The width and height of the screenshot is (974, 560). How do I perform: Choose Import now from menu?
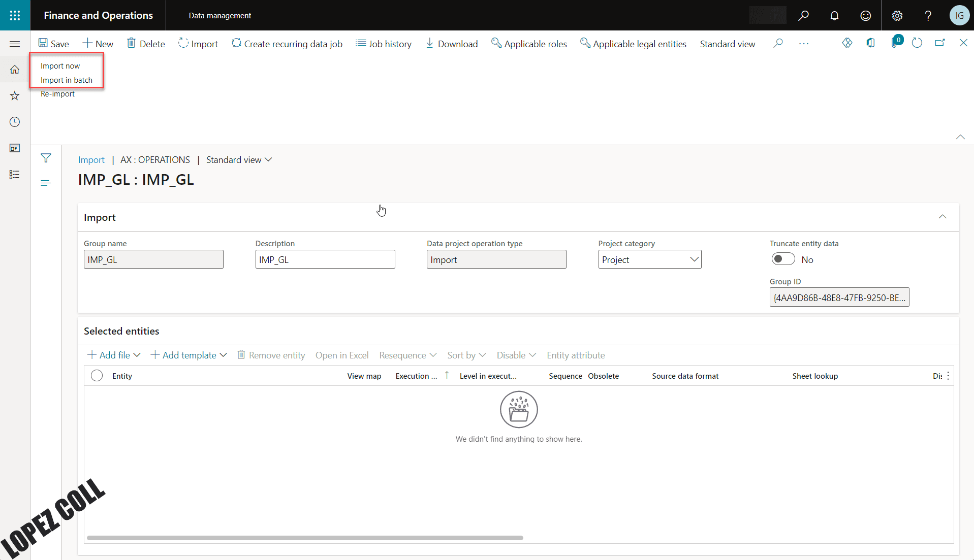point(60,66)
